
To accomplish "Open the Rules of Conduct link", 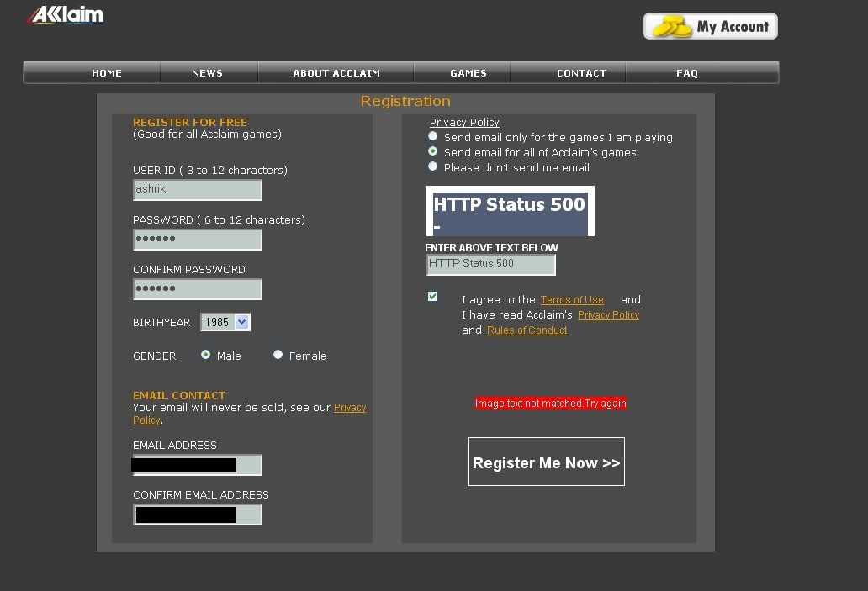I will (x=527, y=330).
